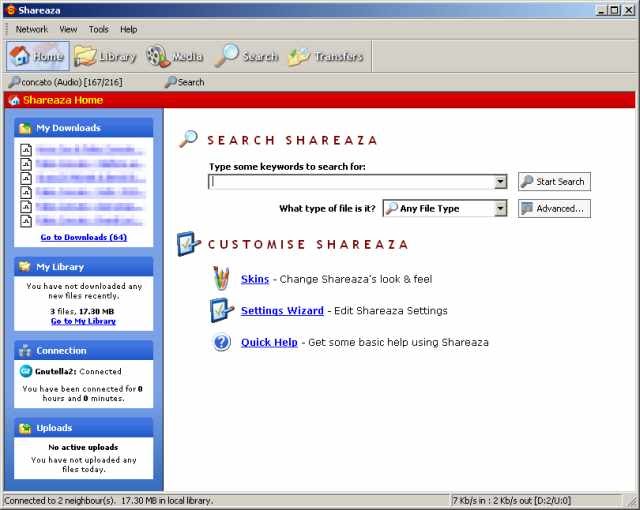Screen dimensions: 640x510
Task: Open the Tools menu
Action: point(99,29)
